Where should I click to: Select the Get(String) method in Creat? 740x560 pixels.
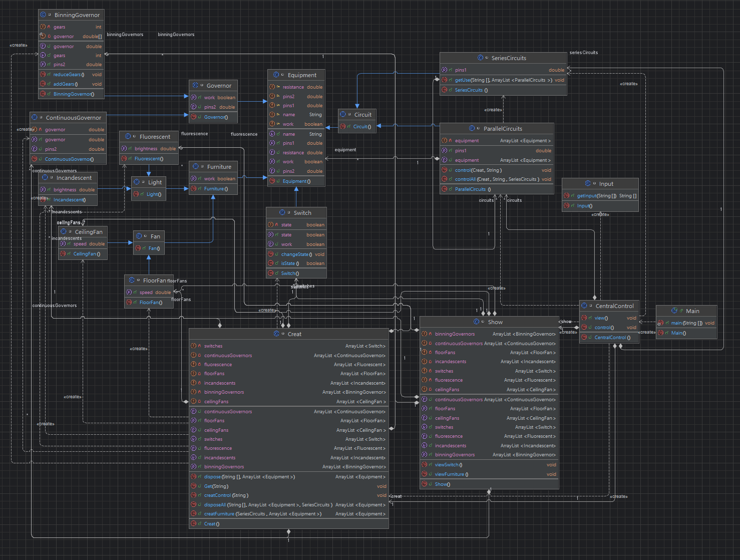coord(288,486)
